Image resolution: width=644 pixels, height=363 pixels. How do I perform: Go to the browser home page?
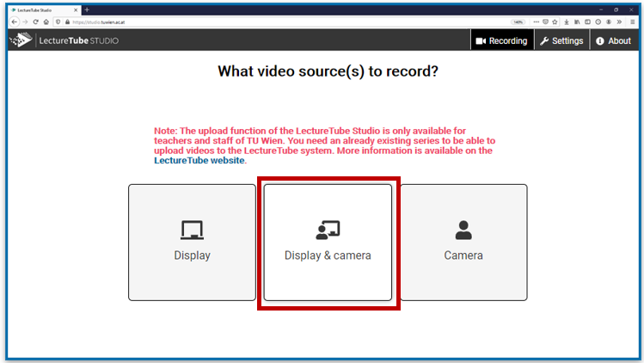tap(46, 22)
